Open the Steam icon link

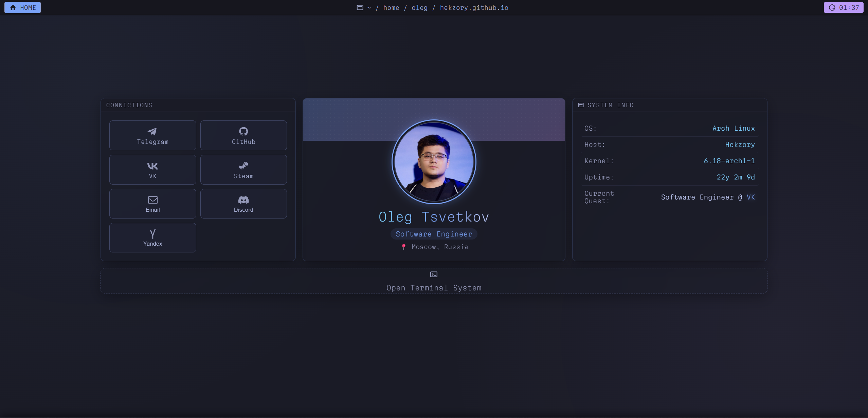point(243,166)
